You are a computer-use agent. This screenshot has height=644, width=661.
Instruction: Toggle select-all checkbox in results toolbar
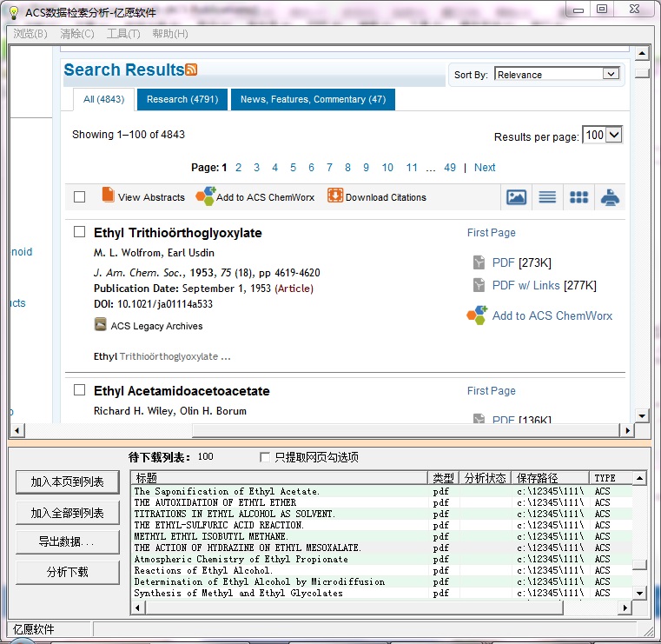click(79, 197)
